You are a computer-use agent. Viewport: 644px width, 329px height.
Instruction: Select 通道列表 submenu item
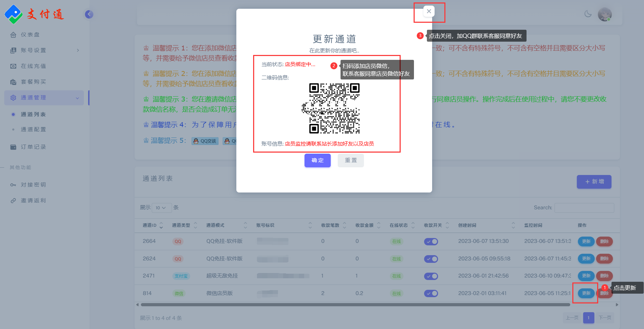(33, 114)
